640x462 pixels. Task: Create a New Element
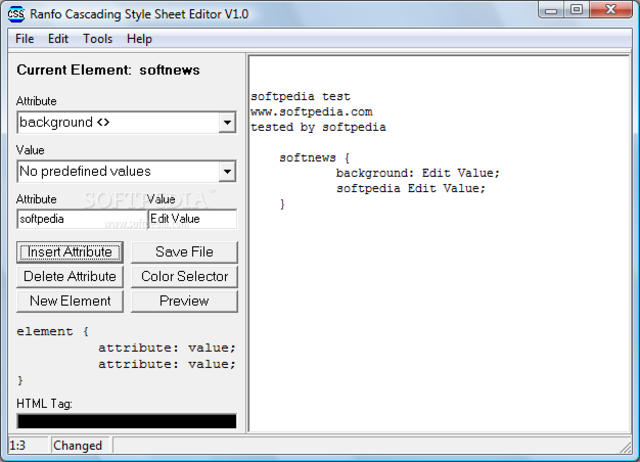(x=70, y=301)
